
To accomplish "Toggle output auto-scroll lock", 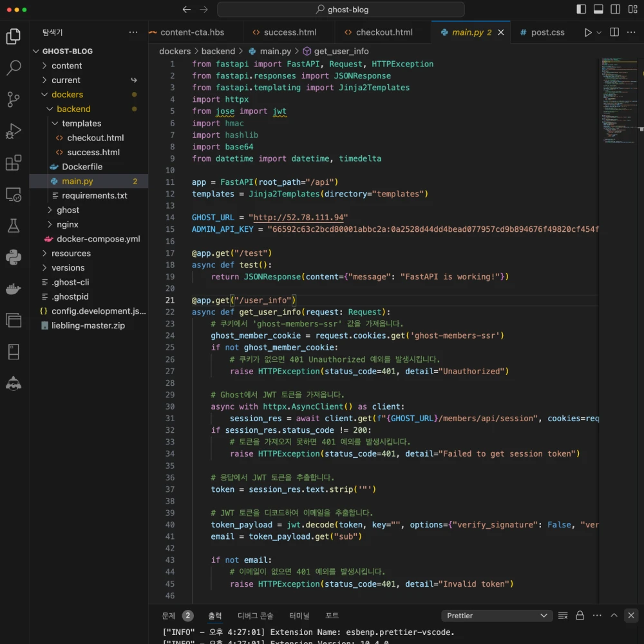I will click(580, 615).
